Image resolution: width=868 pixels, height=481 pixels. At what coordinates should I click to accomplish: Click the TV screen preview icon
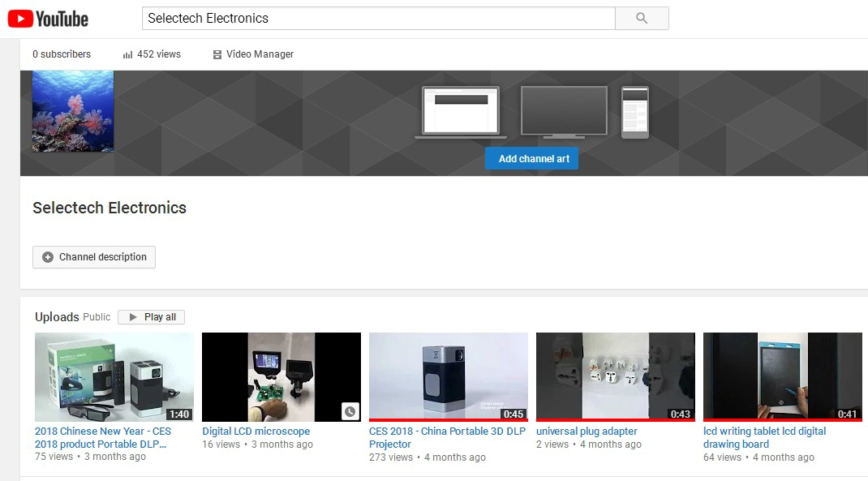tap(564, 112)
